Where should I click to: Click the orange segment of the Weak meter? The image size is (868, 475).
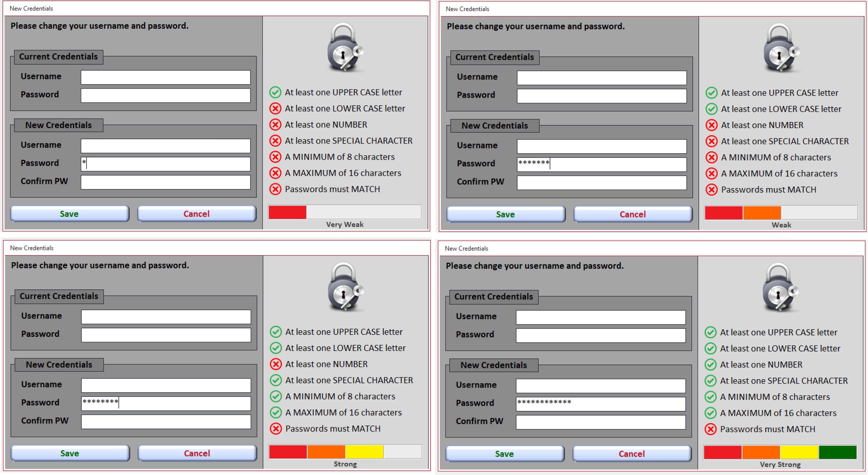click(762, 213)
